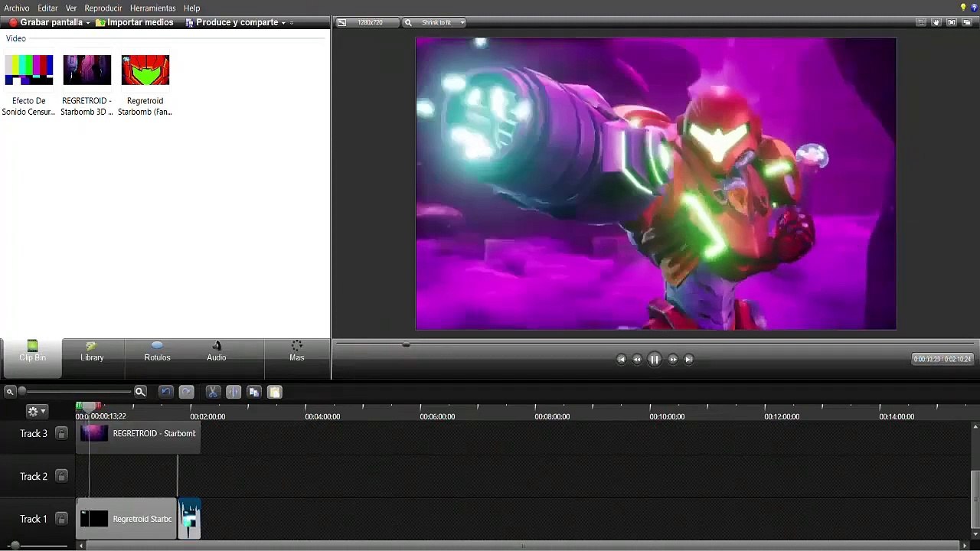Toggle pan hand mode in the preview
Viewport: 980px width, 551px height.
(x=936, y=23)
